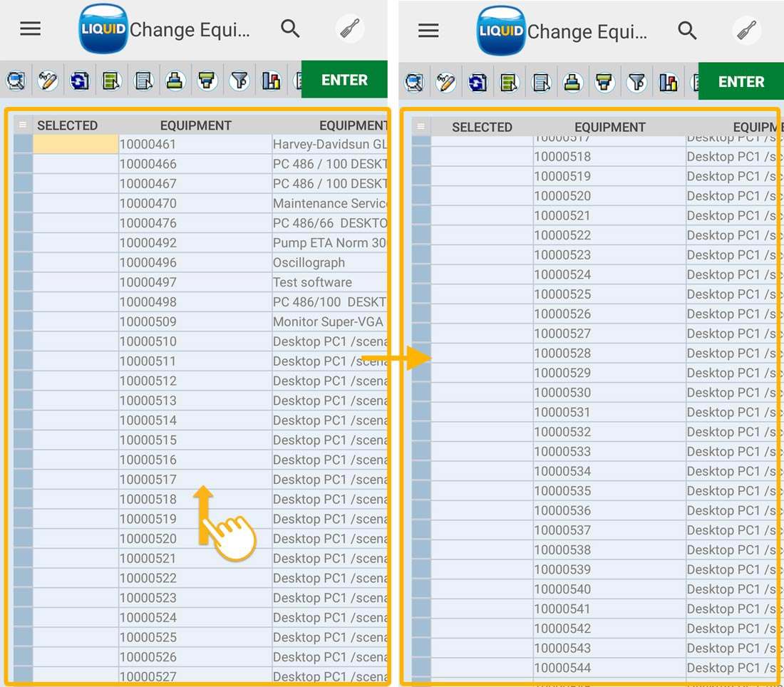Click the bar chart Graphic icon in the right toolbar
This screenshot has width=784, height=687.
[x=668, y=83]
